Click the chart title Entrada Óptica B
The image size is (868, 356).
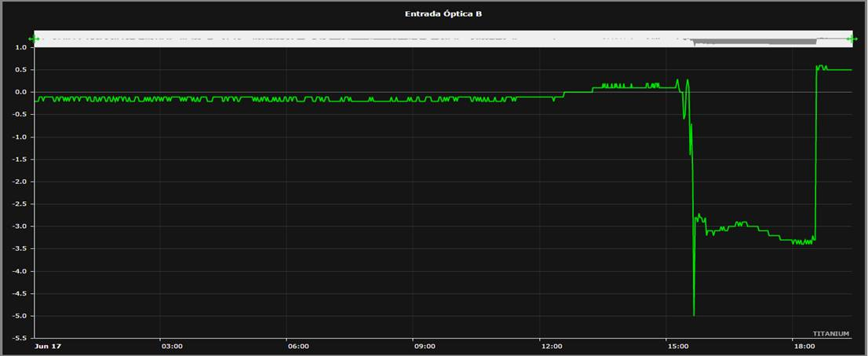[x=443, y=13]
